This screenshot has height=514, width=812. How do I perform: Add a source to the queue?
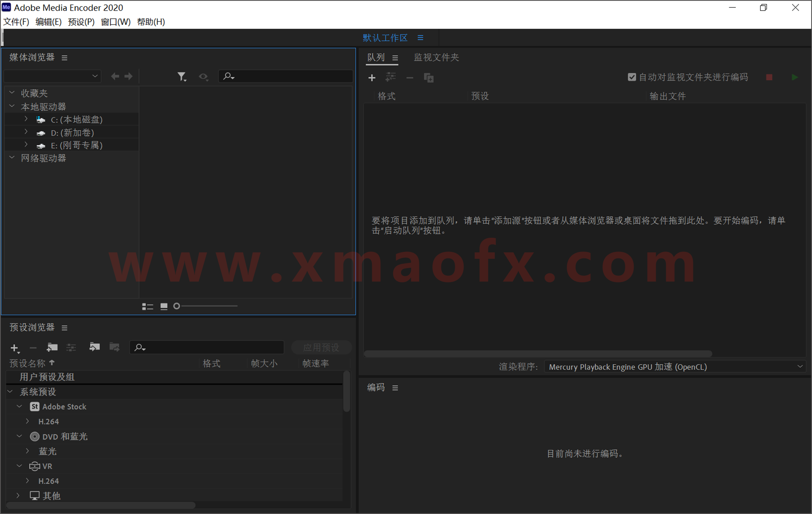(x=372, y=77)
